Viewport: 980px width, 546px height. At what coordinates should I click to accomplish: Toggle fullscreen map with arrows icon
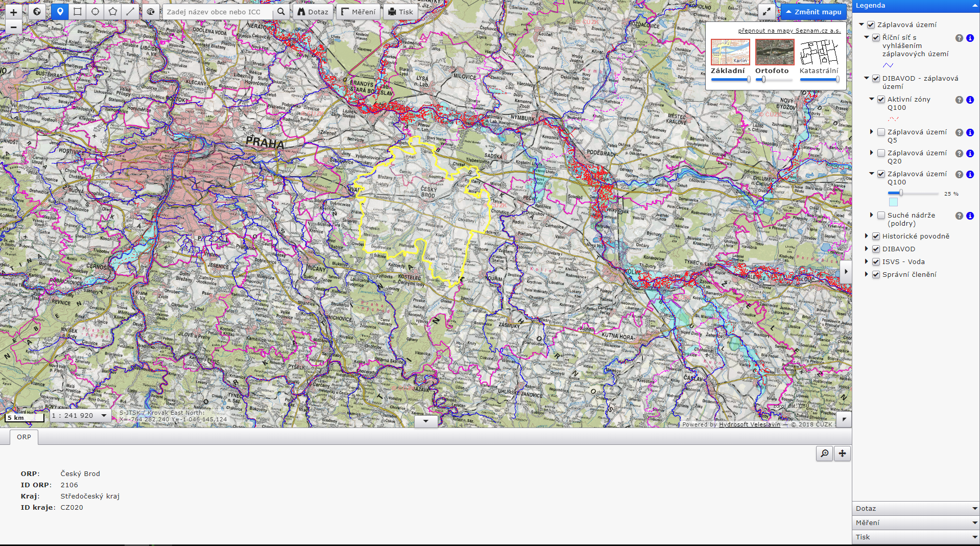point(767,12)
